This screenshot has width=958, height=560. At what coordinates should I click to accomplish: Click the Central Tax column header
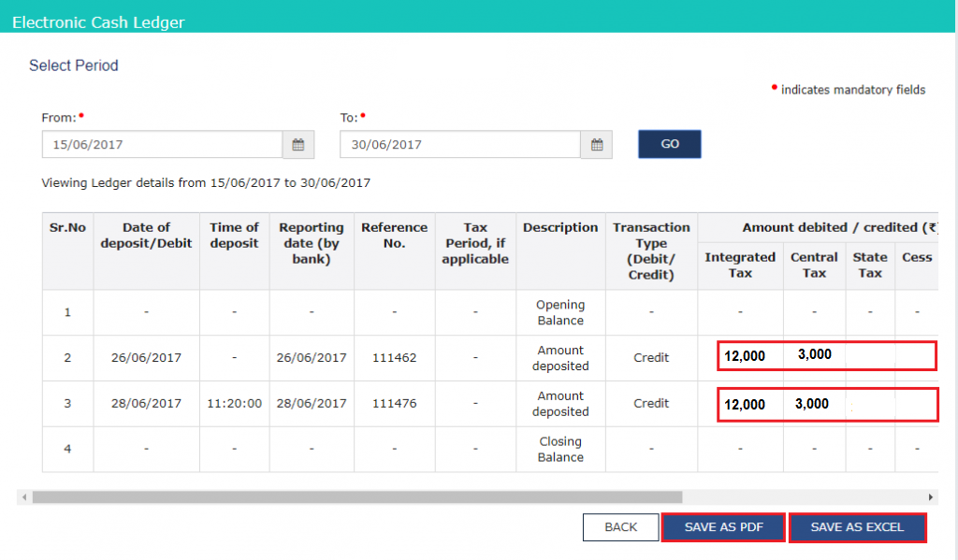pyautogui.click(x=813, y=265)
